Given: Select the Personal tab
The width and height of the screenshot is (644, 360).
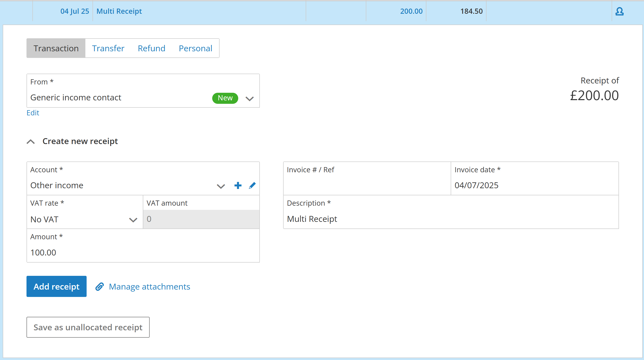Looking at the screenshot, I should pyautogui.click(x=195, y=48).
